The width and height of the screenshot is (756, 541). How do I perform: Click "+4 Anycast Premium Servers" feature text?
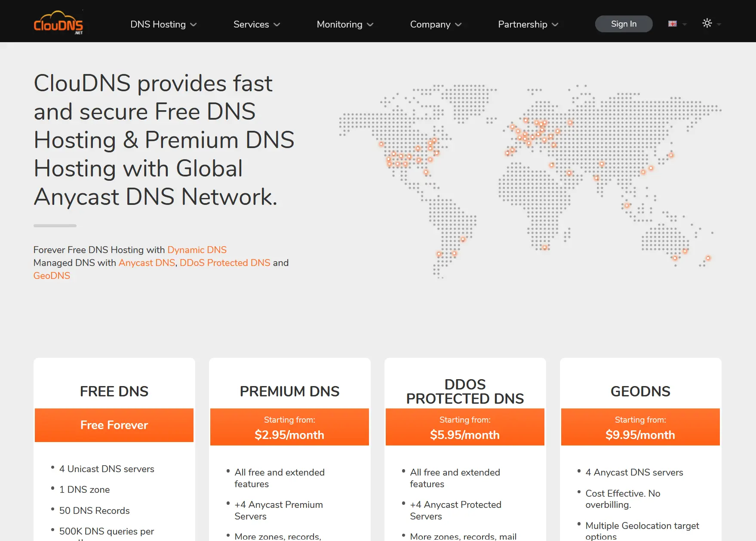pyautogui.click(x=279, y=510)
